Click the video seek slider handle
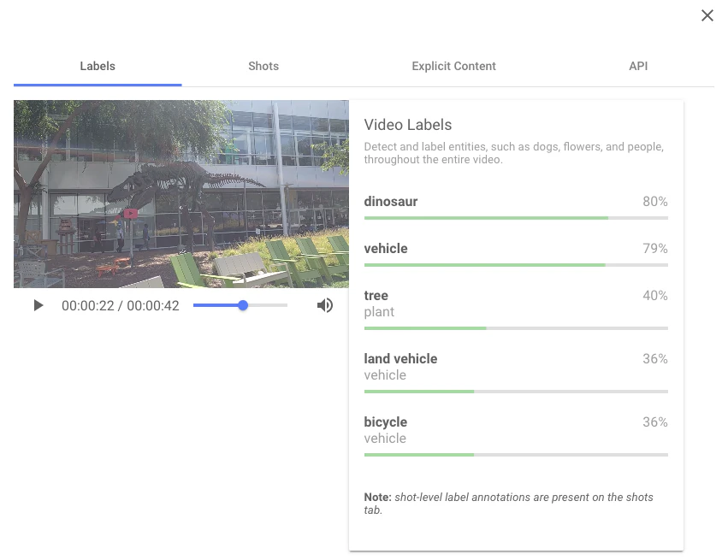728x560 pixels. [x=243, y=305]
